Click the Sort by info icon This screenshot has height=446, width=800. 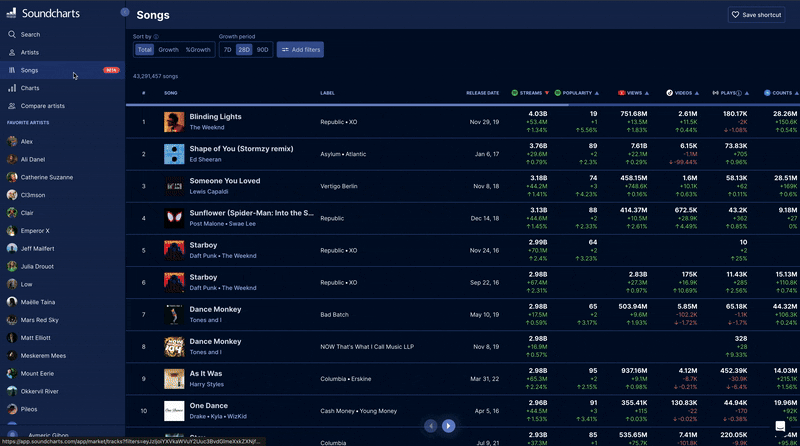(156, 36)
